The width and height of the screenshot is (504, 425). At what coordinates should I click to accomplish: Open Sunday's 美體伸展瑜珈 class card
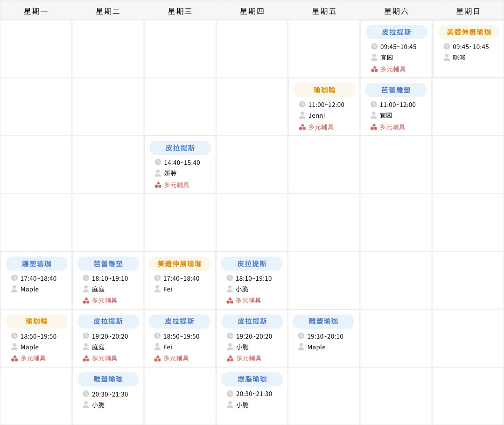(468, 33)
